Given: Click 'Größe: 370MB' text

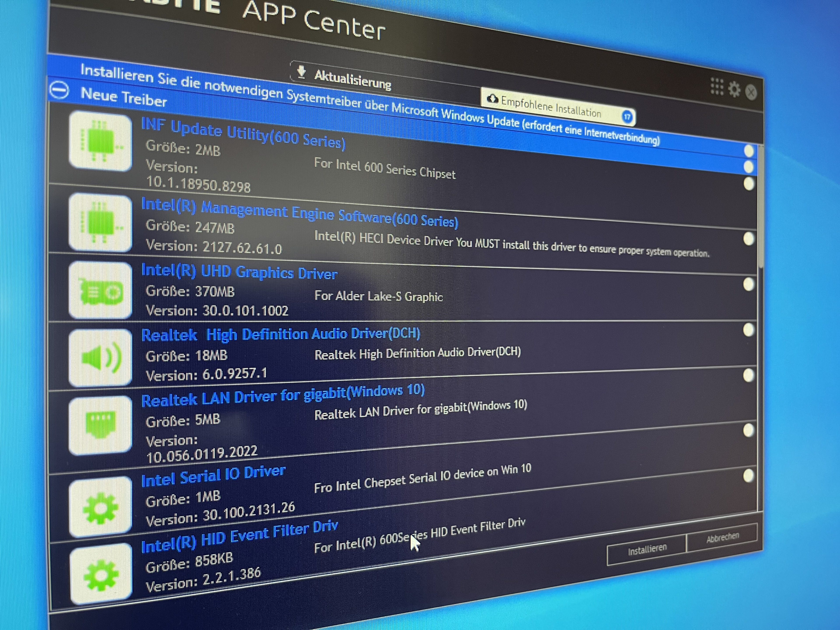Looking at the screenshot, I should click(x=190, y=292).
